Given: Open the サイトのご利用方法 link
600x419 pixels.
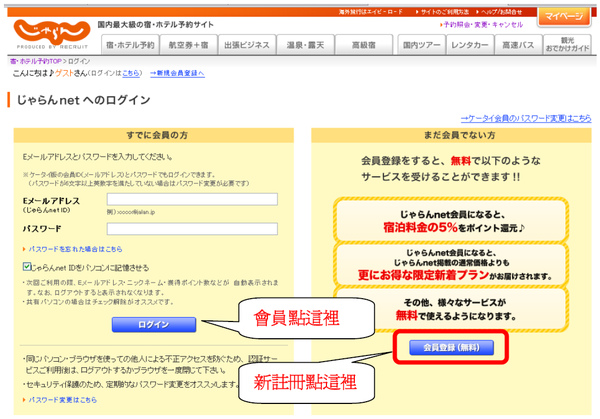Looking at the screenshot, I should tap(445, 12).
